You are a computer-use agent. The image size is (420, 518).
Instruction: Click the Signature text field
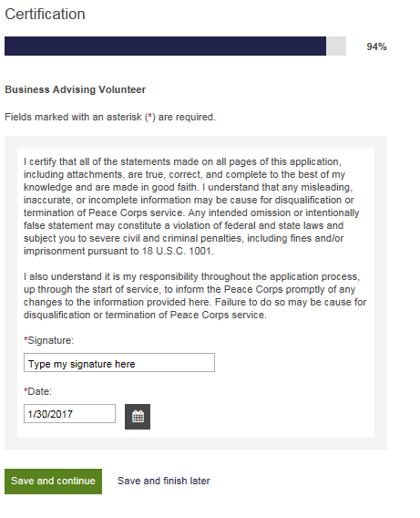tap(119, 362)
